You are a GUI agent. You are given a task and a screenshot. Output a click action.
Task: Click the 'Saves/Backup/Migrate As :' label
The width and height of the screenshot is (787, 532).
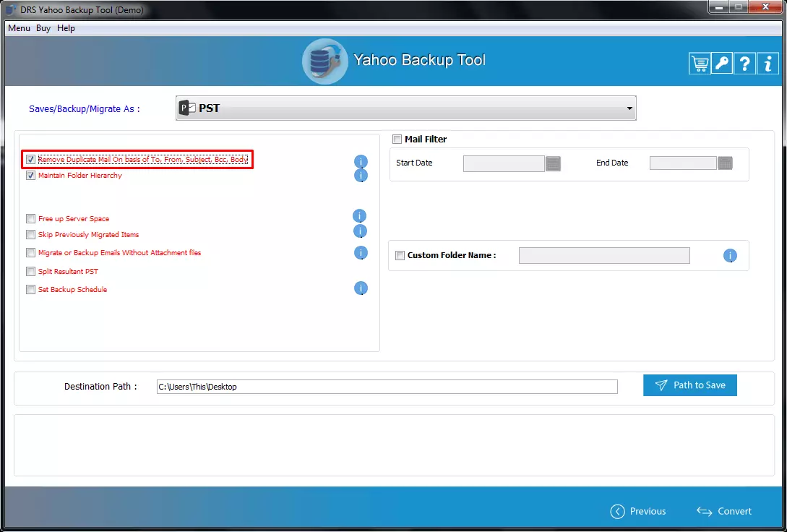pyautogui.click(x=85, y=109)
